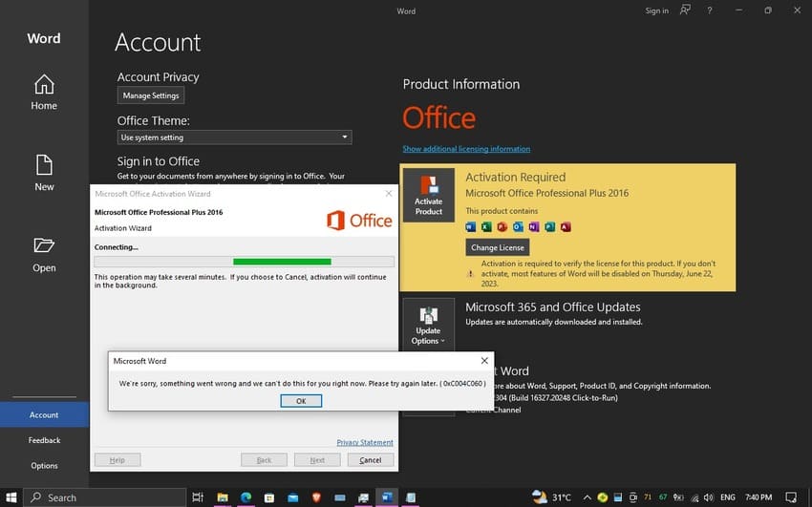Viewport: 812px width, 507px height.
Task: Click the Manage Settings button
Action: (x=151, y=95)
